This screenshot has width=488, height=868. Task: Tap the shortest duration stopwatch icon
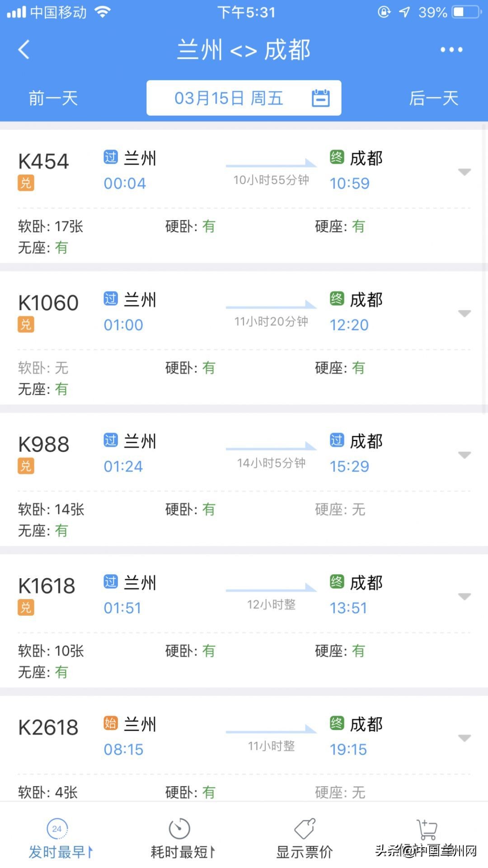(179, 829)
